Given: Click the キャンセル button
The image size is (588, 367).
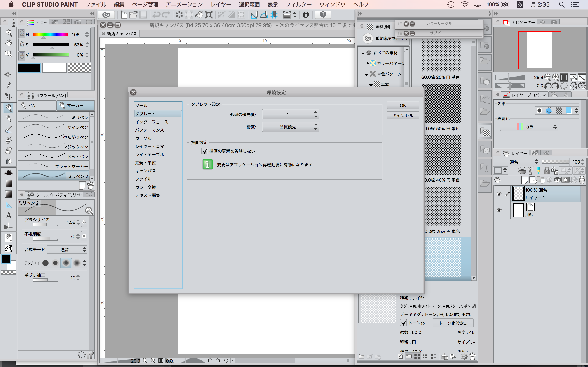Looking at the screenshot, I should point(403,116).
